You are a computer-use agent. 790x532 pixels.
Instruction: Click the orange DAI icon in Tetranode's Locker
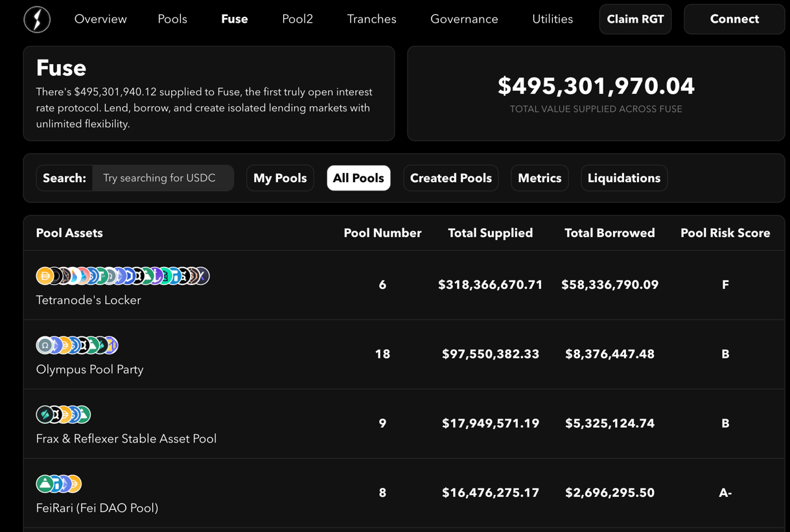click(45, 276)
